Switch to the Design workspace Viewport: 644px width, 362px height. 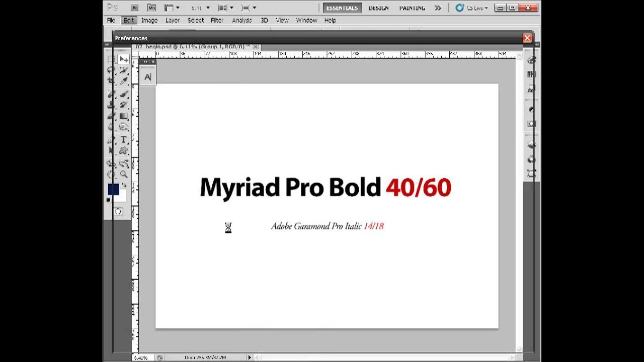[378, 8]
